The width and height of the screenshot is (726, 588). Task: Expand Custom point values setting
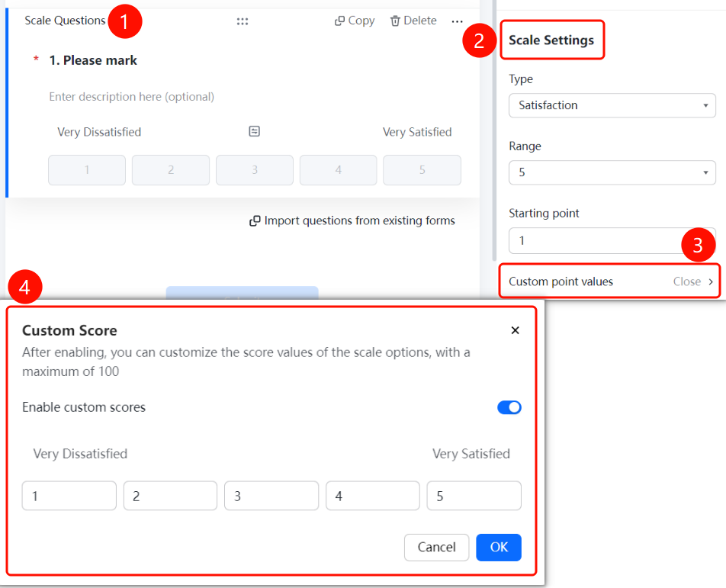click(609, 281)
